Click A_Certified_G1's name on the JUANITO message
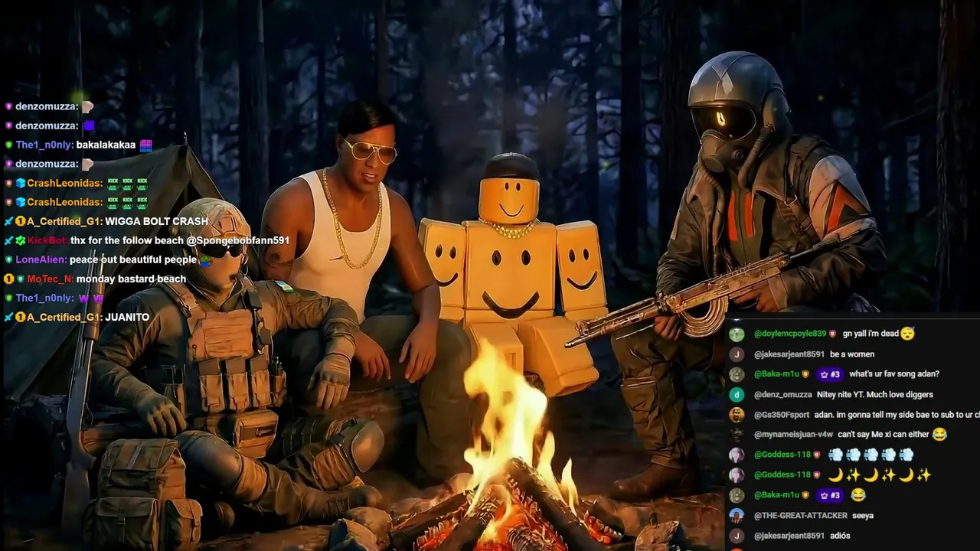 pyautogui.click(x=64, y=318)
